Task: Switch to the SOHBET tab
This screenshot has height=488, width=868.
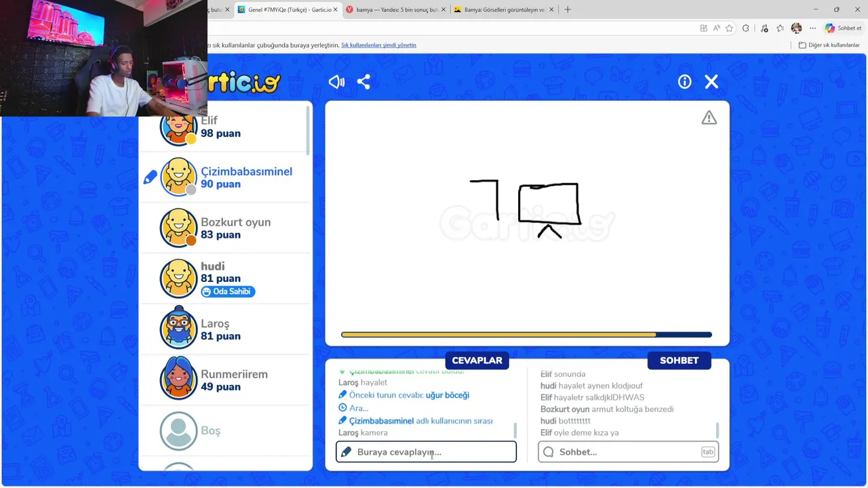Action: click(x=679, y=361)
